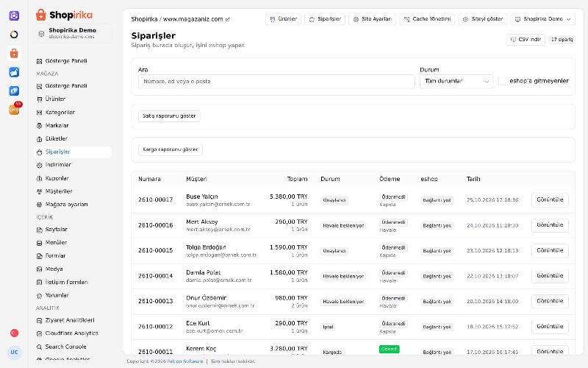Expand the Tüm durumlar status dropdown
The width and height of the screenshot is (588, 368).
[x=456, y=82]
